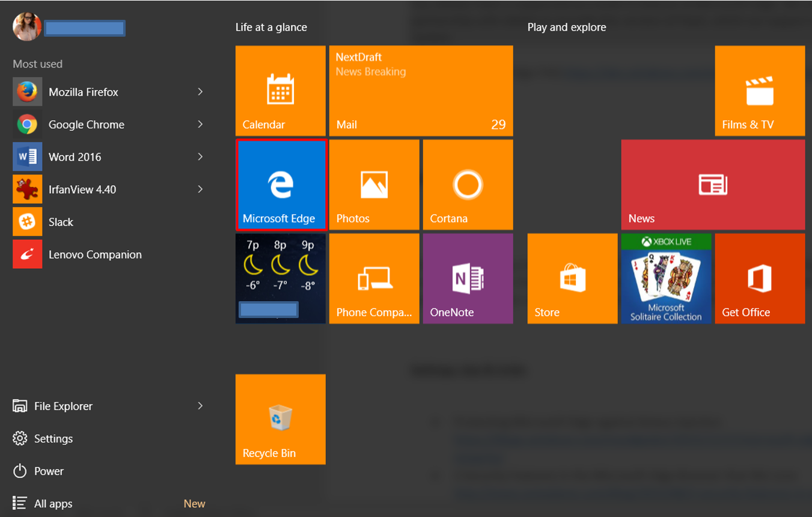
Task: Expand the Google Chrome jump list arrow
Action: [200, 124]
